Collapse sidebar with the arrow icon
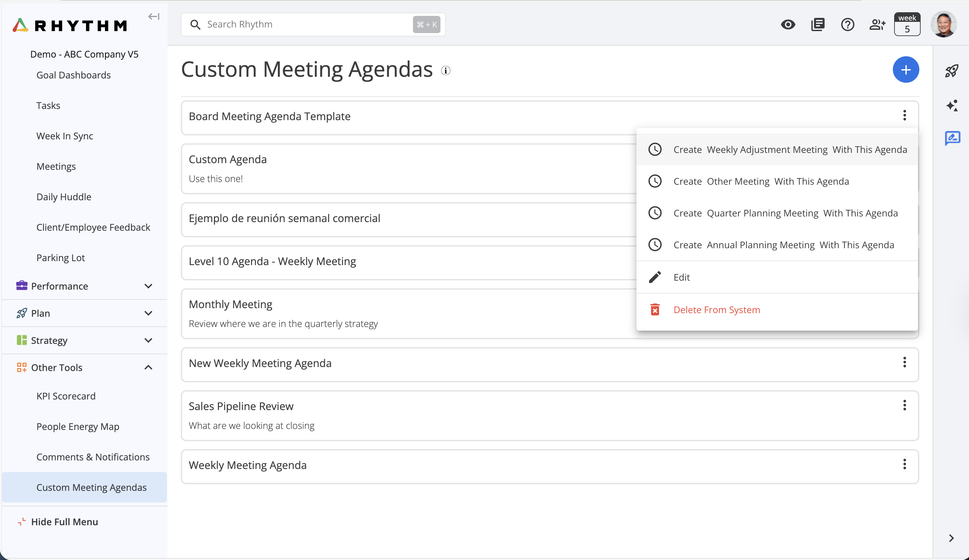 (x=154, y=17)
